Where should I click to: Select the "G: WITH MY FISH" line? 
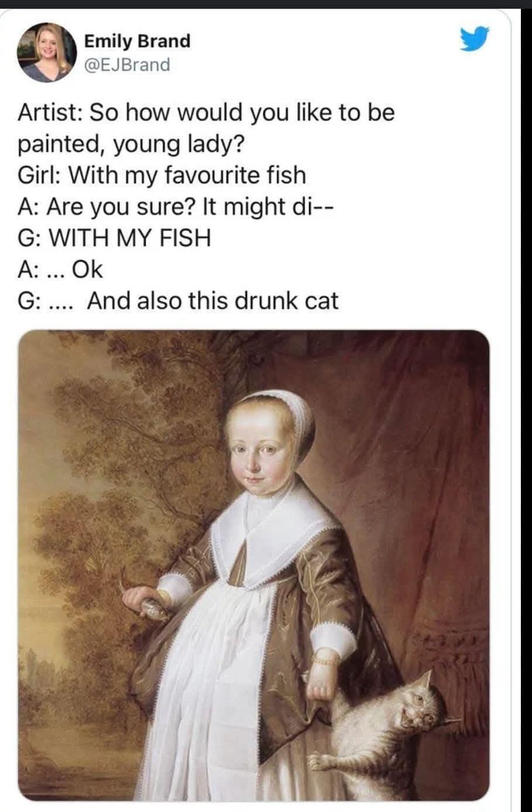(114, 238)
